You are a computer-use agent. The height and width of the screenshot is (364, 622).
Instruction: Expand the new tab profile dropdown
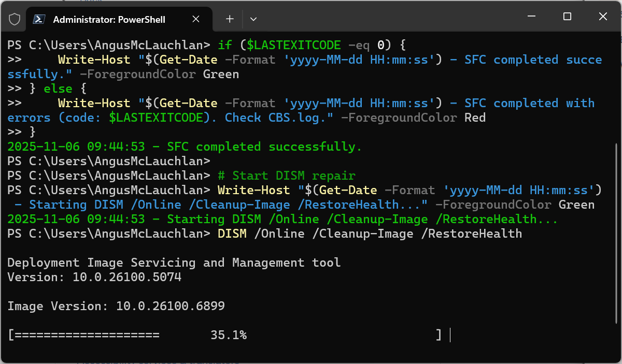click(253, 19)
